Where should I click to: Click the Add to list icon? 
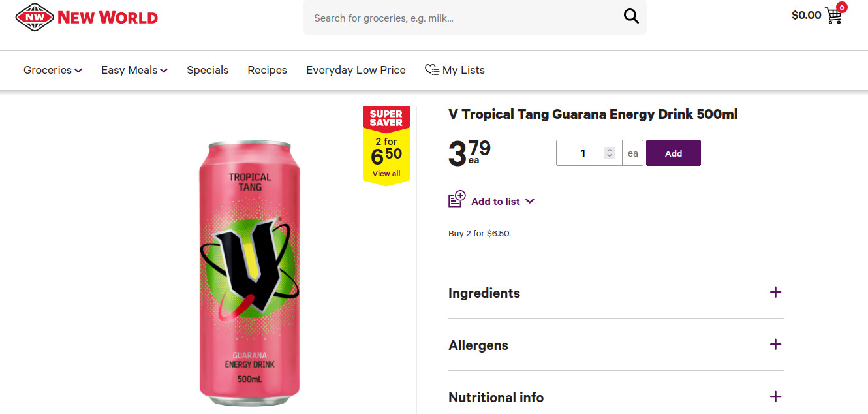457,199
